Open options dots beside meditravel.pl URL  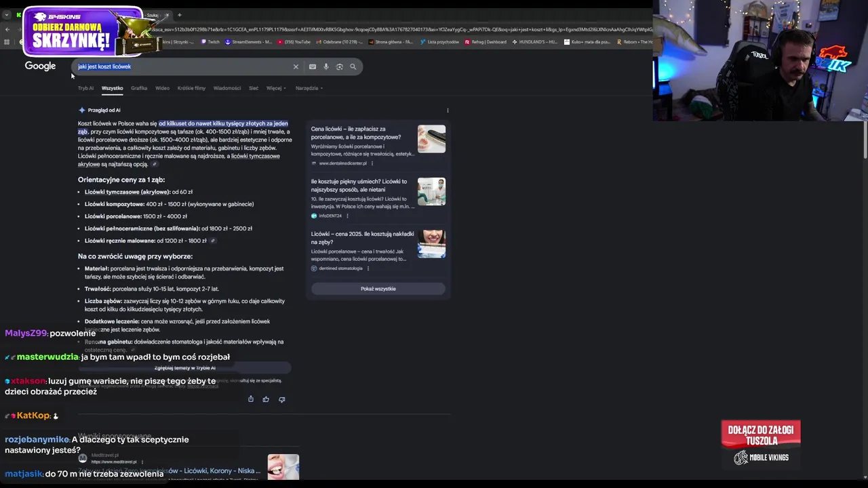click(x=142, y=462)
